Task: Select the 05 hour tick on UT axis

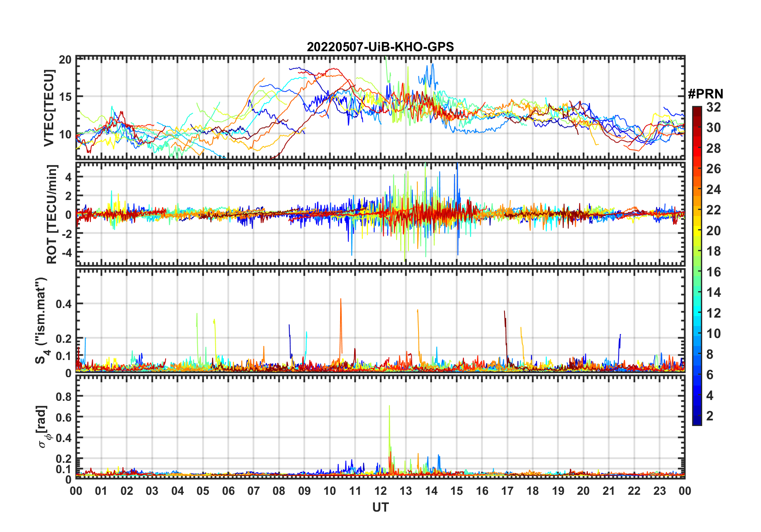Action: pos(203,491)
